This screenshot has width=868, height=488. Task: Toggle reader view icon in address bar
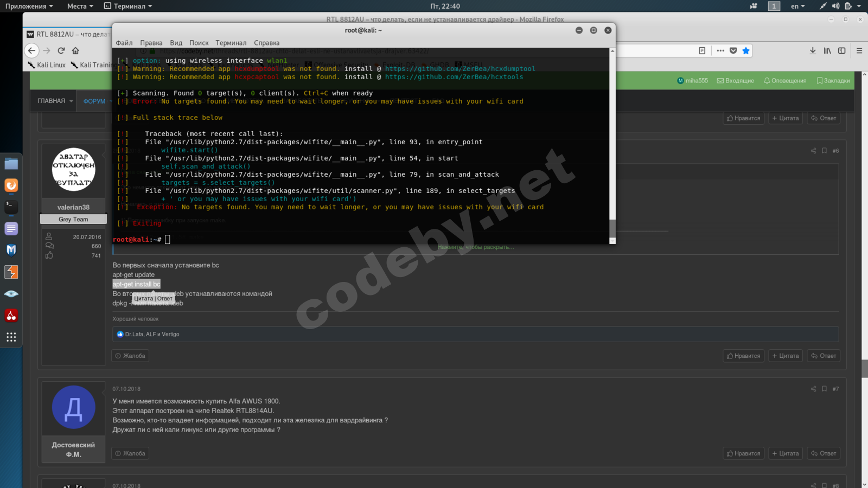tap(702, 50)
